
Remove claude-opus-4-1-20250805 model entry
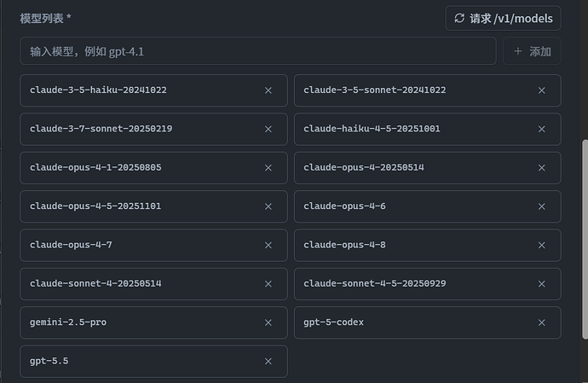click(x=268, y=168)
